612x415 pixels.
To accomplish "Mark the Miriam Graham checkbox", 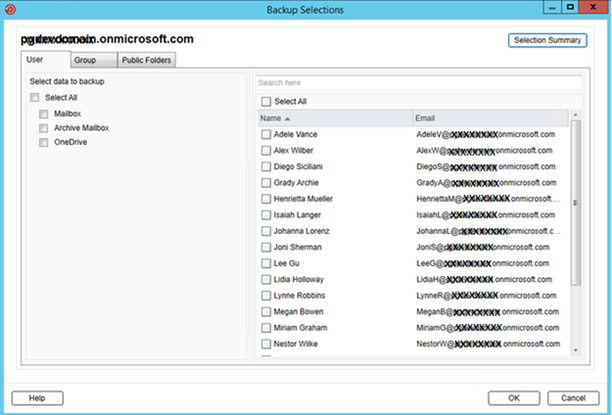I will coord(266,328).
